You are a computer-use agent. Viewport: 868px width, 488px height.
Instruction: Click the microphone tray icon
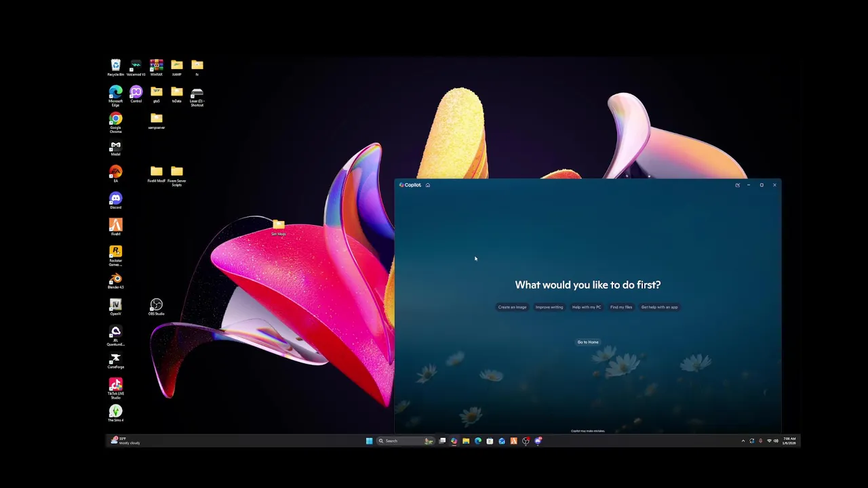pos(760,441)
